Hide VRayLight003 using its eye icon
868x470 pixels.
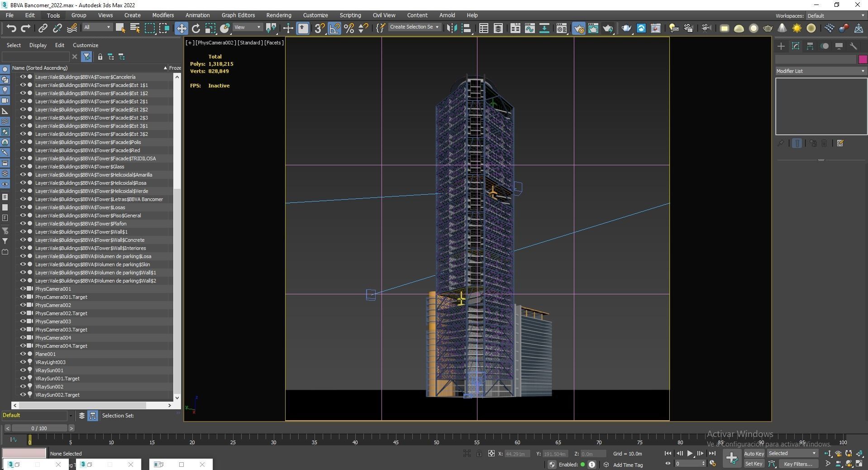pos(23,362)
